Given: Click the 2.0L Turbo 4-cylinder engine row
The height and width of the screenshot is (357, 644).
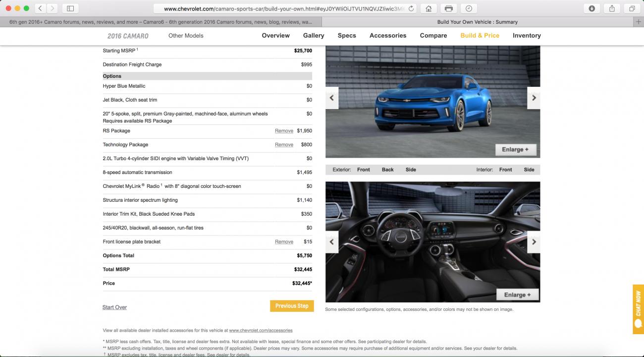Looking at the screenshot, I should click(x=207, y=159).
